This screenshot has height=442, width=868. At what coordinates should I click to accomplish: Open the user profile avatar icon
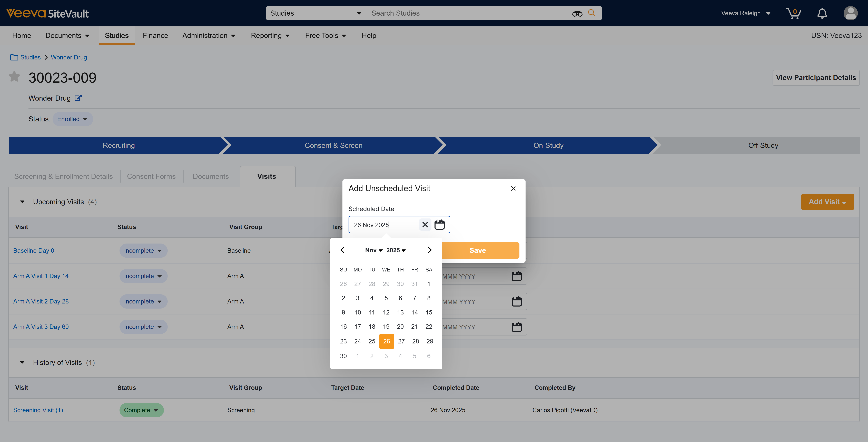[x=851, y=13]
